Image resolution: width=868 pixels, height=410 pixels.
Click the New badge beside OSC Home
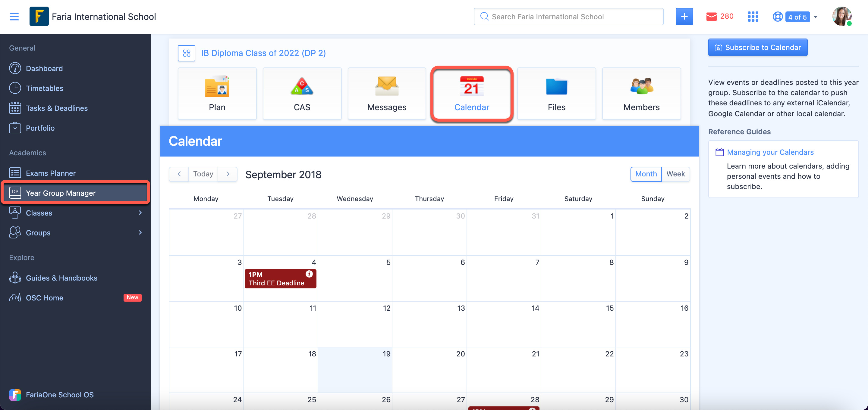coord(132,298)
